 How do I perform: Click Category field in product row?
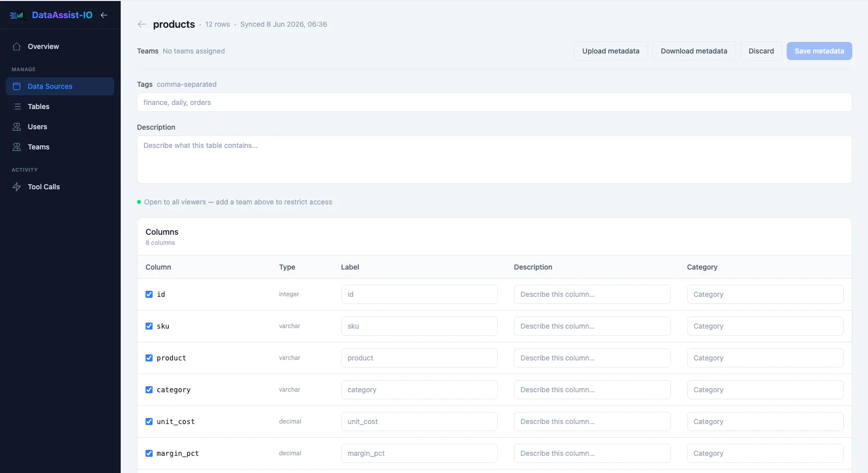click(x=765, y=358)
